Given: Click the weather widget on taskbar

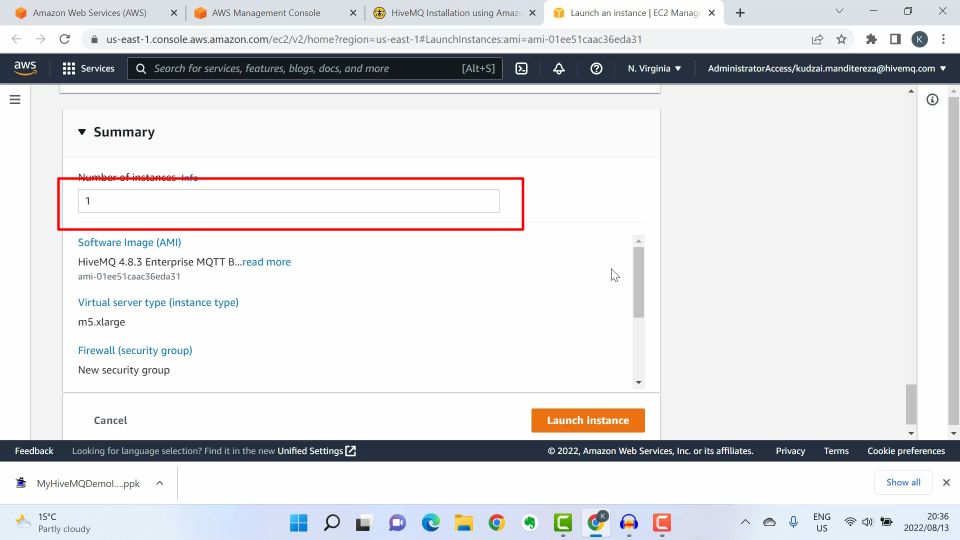Looking at the screenshot, I should 53,523.
